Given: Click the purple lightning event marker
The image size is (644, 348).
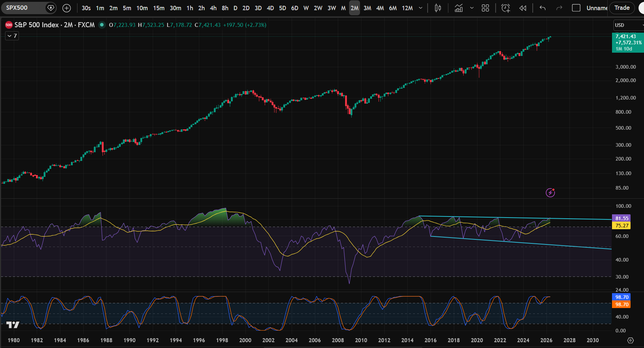Looking at the screenshot, I should tap(551, 193).
